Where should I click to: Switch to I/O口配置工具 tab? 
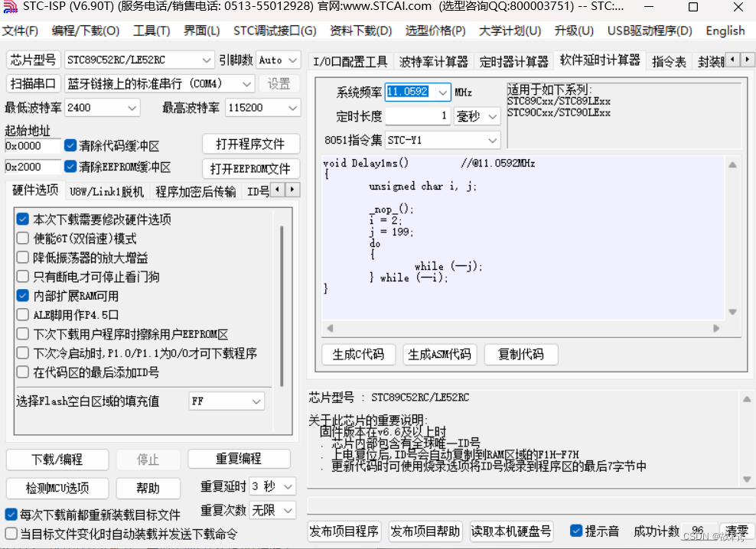(350, 62)
